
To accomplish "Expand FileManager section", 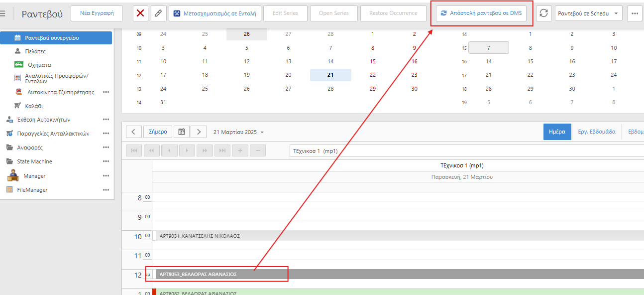I will coord(32,190).
